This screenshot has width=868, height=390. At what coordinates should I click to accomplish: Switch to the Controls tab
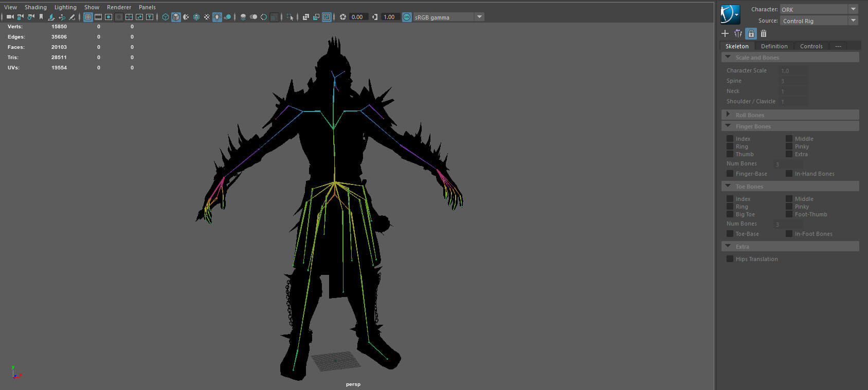pos(811,46)
